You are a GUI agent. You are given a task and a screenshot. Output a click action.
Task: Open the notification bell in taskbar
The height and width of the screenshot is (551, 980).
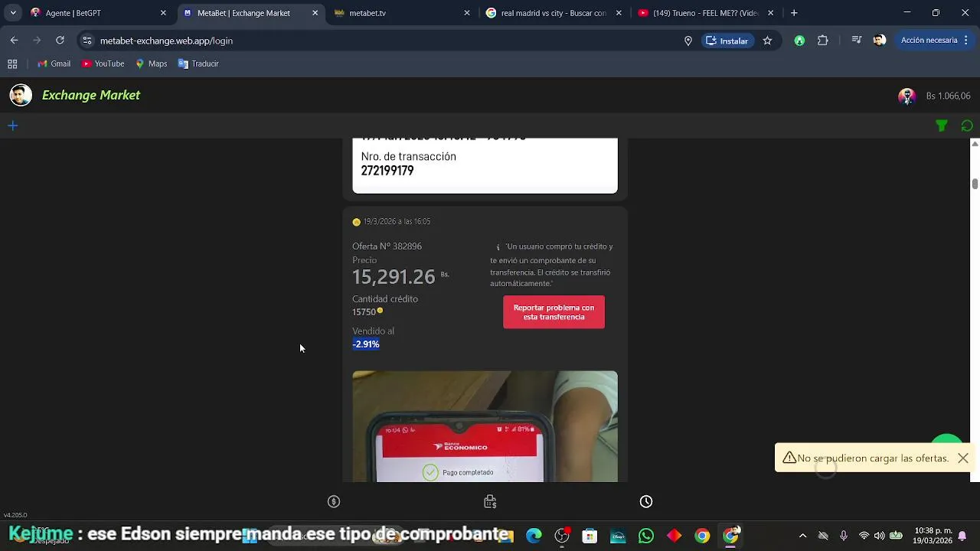coord(963,536)
